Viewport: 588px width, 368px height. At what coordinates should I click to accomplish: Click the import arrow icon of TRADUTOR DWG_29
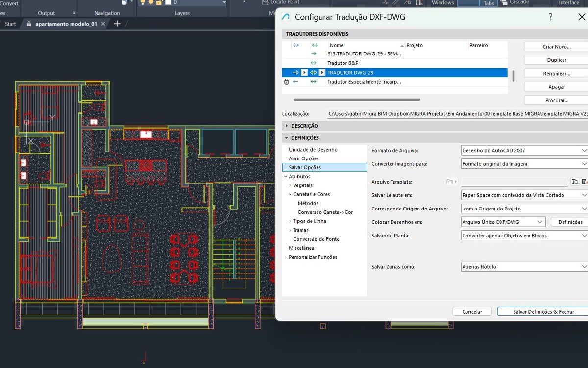pyautogui.click(x=295, y=73)
